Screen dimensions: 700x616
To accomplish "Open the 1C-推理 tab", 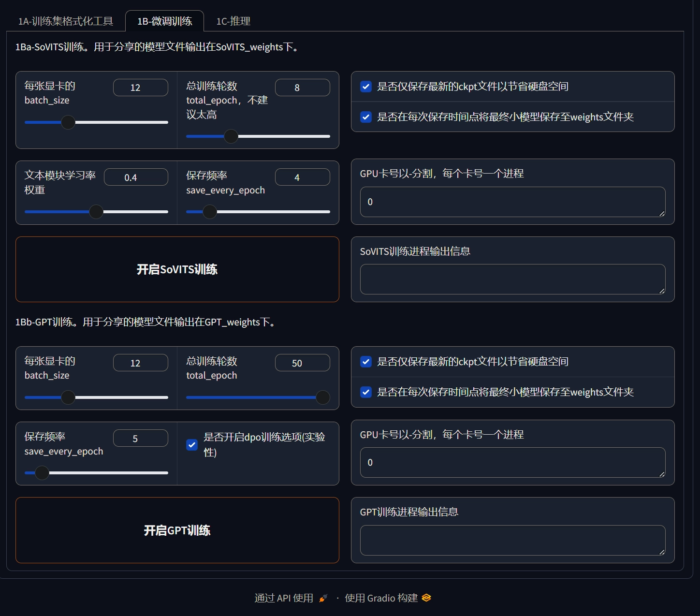I will (x=233, y=21).
